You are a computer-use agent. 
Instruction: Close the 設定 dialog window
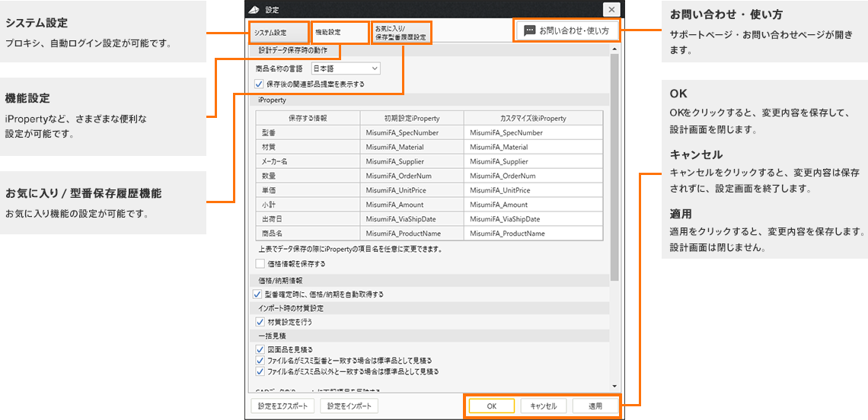tap(611, 9)
